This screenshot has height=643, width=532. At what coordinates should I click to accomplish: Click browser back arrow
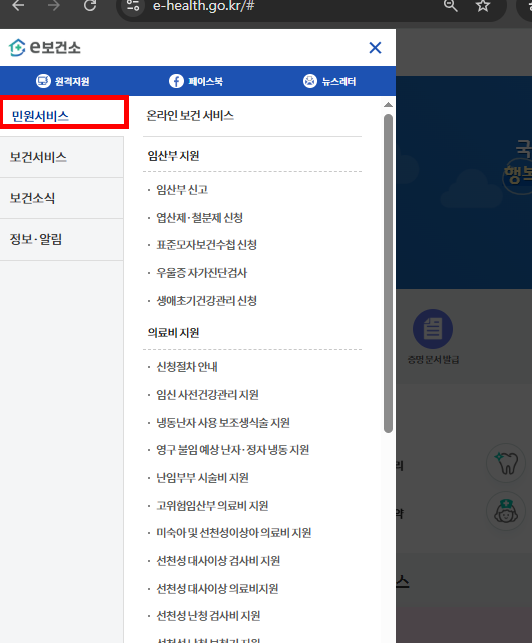point(18,6)
